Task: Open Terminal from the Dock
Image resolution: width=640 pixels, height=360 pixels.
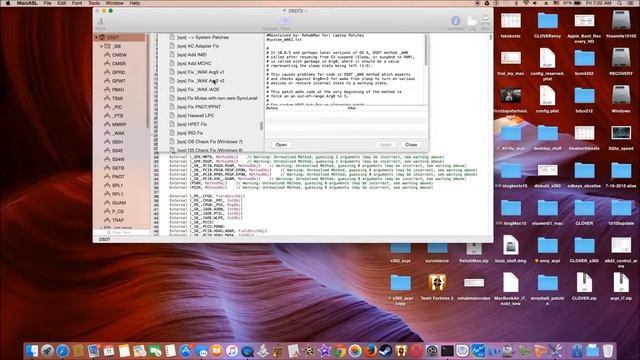Action: [447, 351]
